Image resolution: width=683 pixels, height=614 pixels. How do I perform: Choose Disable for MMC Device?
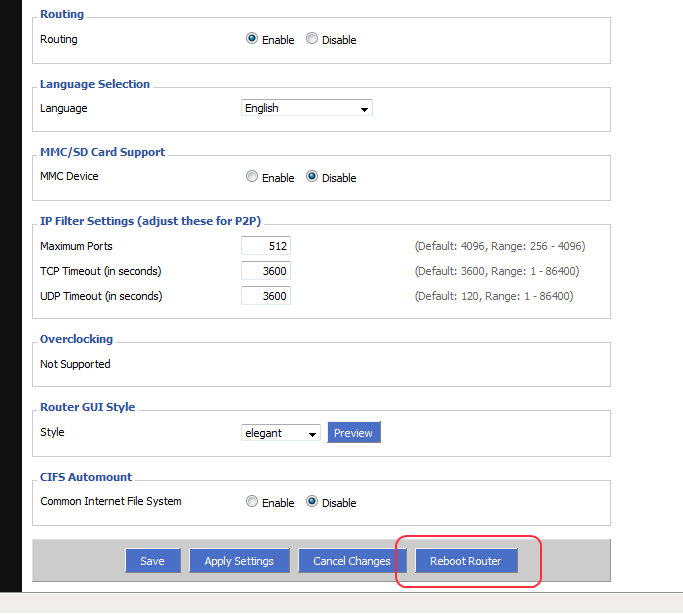pos(312,176)
